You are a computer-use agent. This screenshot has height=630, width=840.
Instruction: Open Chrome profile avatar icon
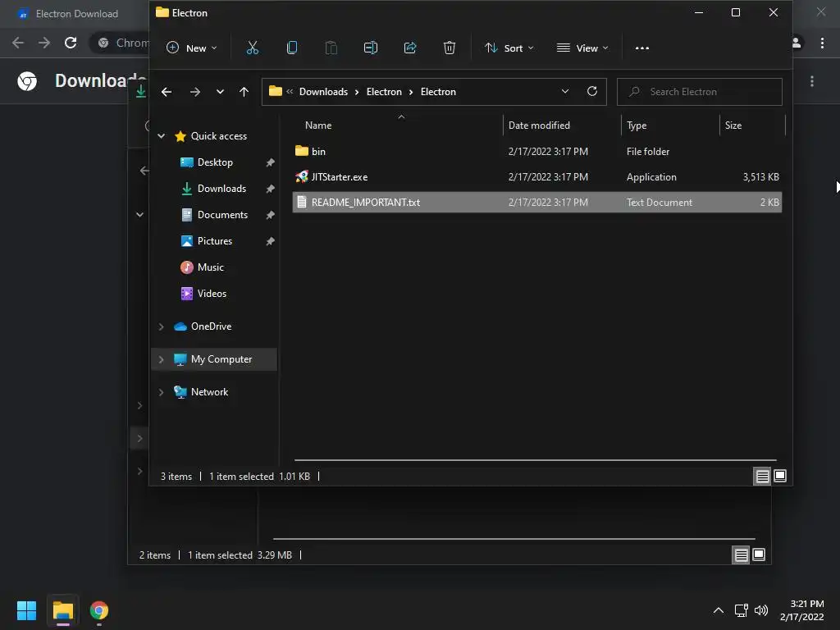(797, 43)
